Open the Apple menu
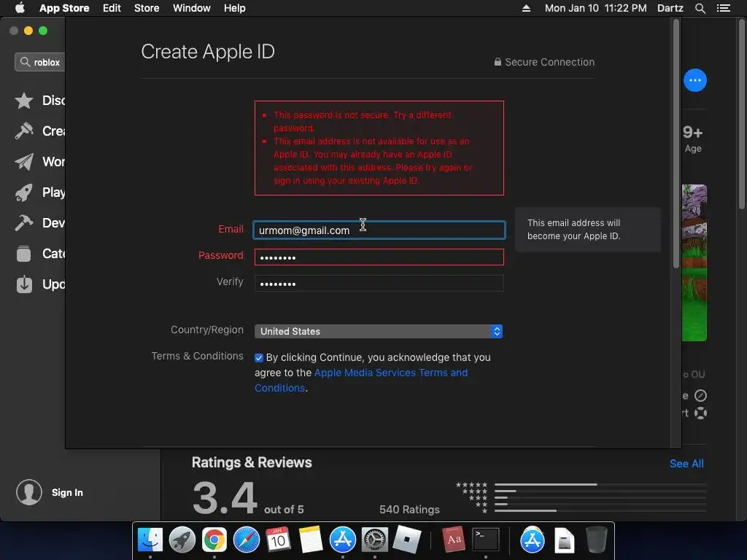 pyautogui.click(x=20, y=8)
